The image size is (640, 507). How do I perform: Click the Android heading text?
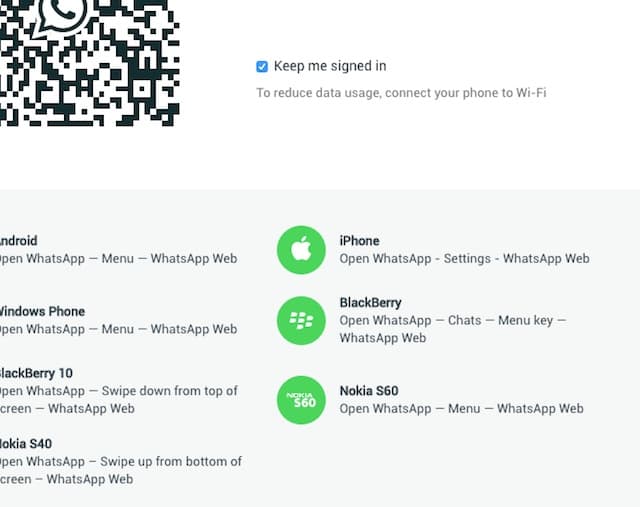18,241
